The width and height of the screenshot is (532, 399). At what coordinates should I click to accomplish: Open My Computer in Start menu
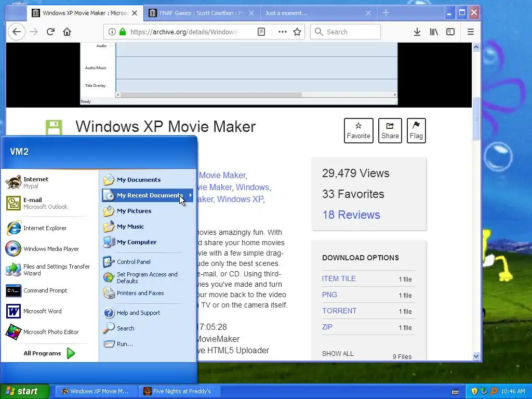pos(148,242)
